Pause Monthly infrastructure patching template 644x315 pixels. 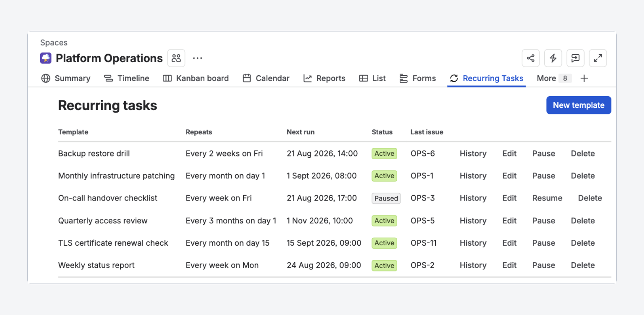pos(544,176)
